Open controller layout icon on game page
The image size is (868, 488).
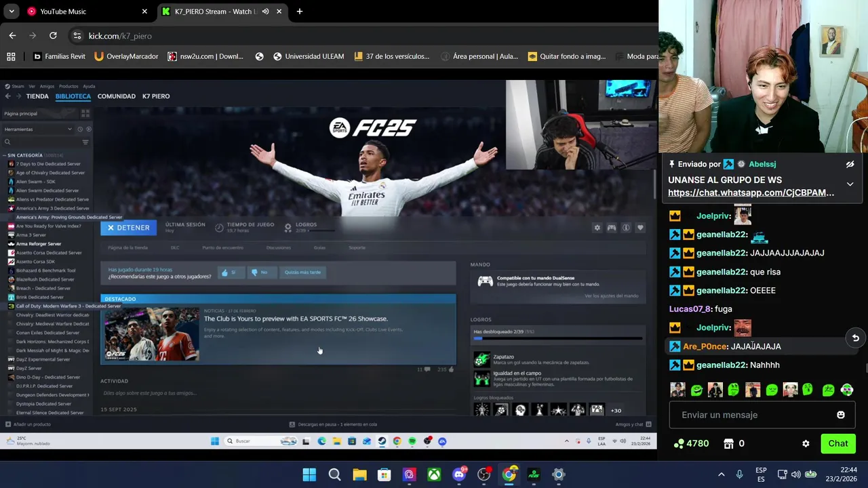pyautogui.click(x=612, y=228)
